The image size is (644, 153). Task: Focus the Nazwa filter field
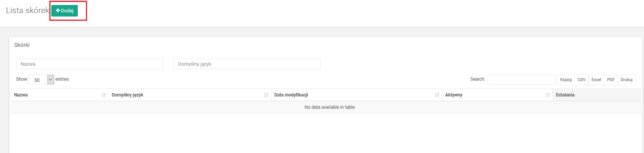coord(90,64)
